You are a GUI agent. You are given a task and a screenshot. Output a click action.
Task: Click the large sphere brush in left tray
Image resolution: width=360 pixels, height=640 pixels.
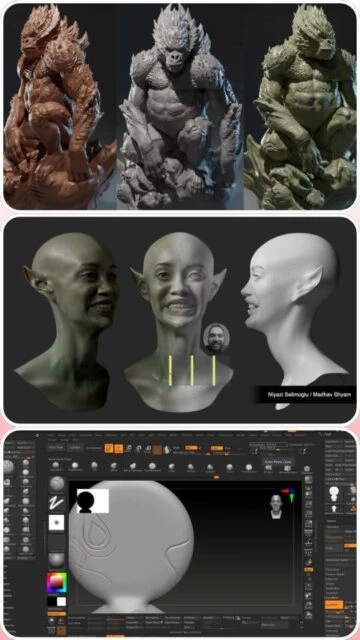[9, 467]
